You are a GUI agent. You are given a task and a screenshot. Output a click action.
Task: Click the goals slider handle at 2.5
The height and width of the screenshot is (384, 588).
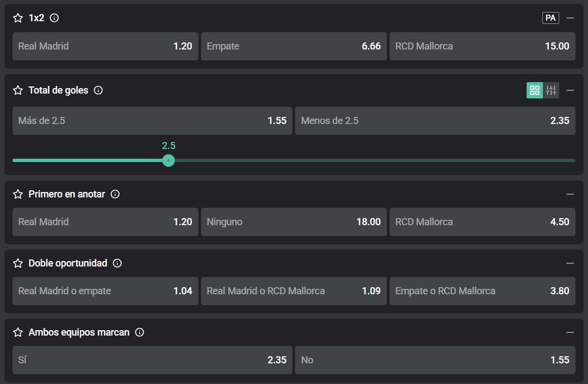point(168,160)
